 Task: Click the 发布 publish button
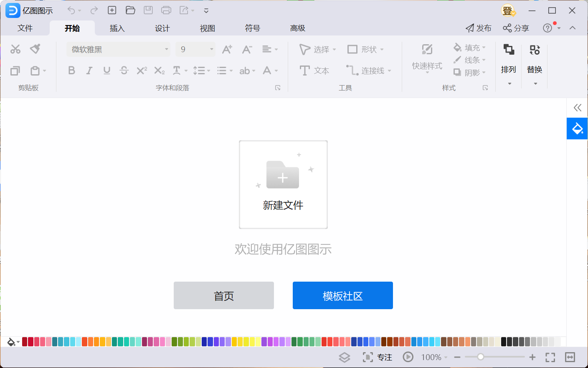479,28
